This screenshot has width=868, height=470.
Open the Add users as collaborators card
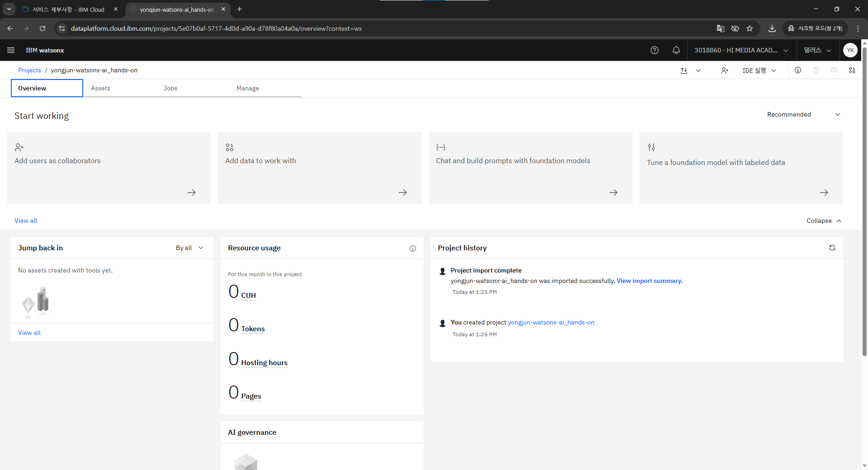coord(109,168)
